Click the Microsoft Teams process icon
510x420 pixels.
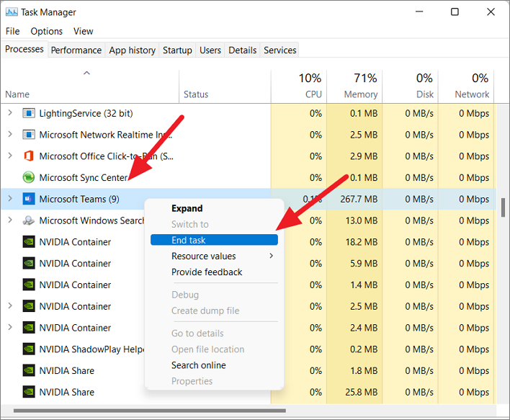tap(29, 199)
